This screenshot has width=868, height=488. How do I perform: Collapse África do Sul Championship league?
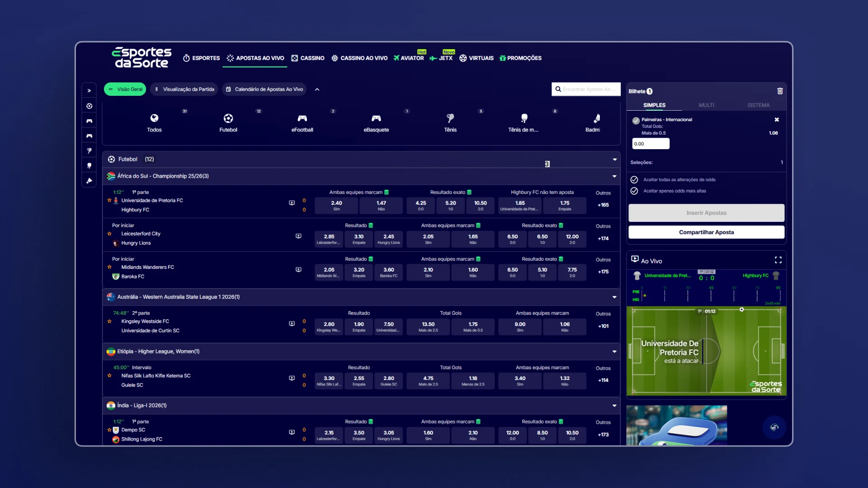pyautogui.click(x=614, y=176)
